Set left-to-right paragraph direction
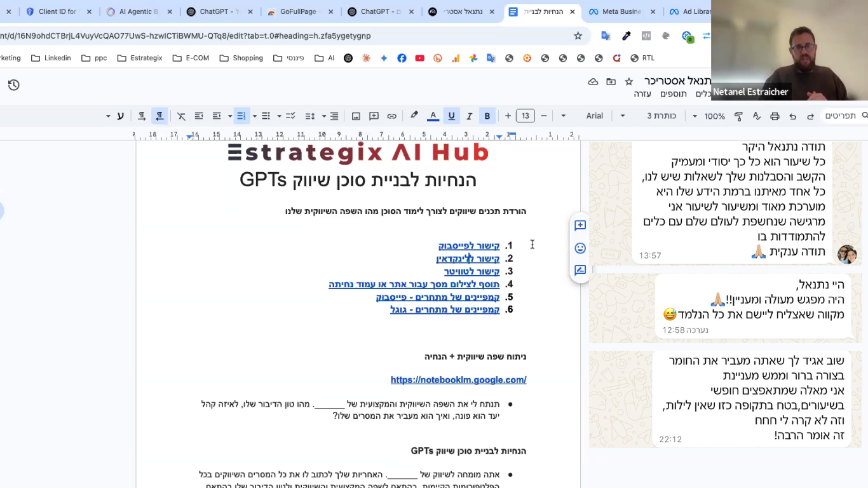 coord(142,116)
